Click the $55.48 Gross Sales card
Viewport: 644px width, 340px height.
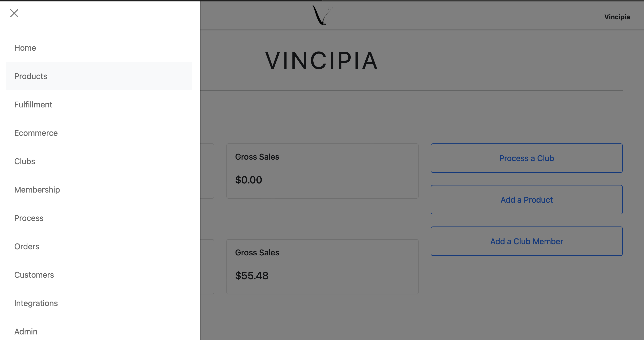click(x=322, y=267)
